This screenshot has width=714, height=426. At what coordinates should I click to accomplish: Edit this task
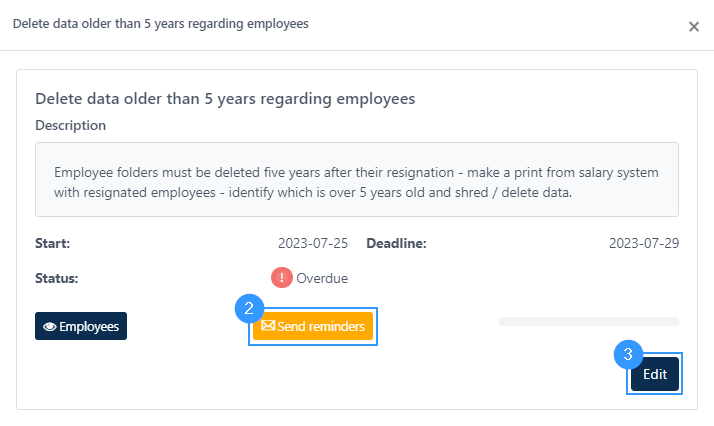pyautogui.click(x=655, y=374)
